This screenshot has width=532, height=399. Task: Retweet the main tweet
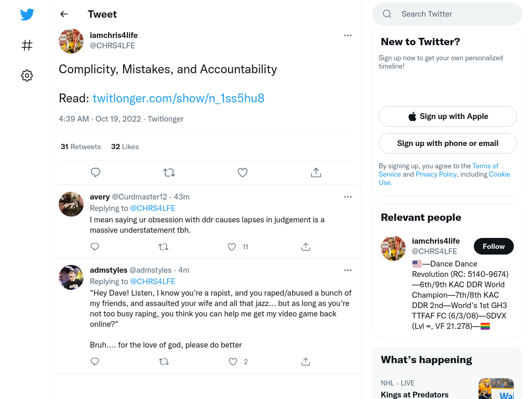(x=169, y=172)
